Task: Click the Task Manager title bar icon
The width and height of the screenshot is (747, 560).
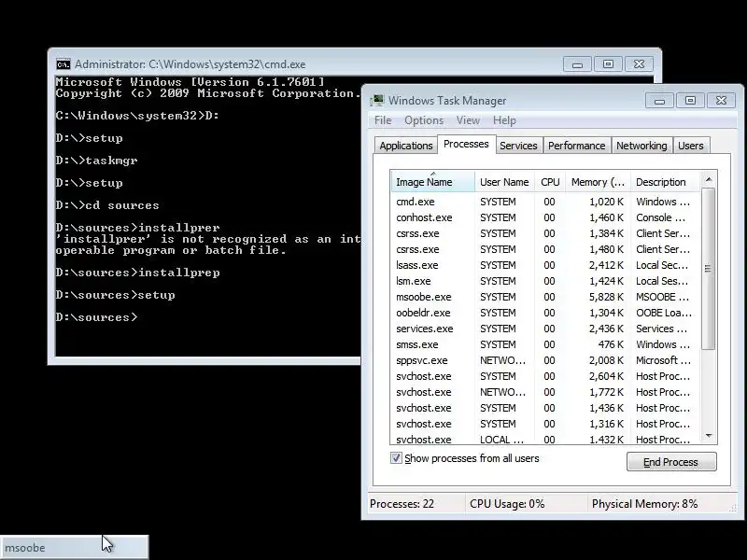Action: (x=377, y=101)
